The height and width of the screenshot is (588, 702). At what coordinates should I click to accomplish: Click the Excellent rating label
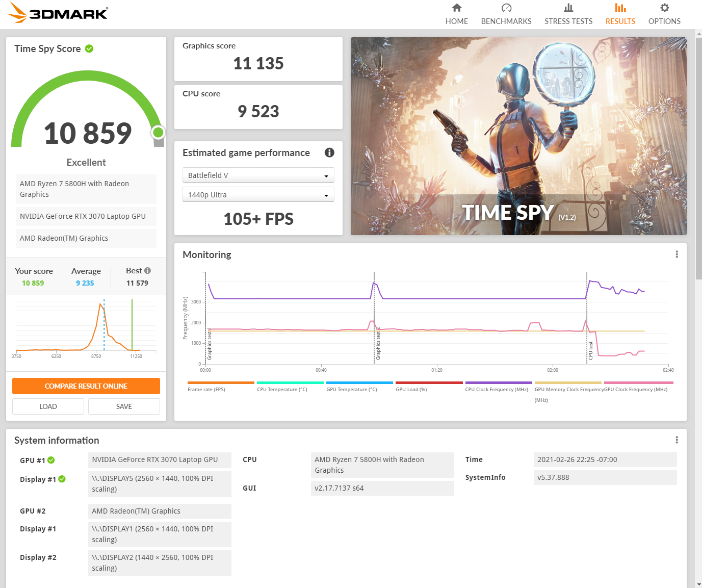(x=86, y=162)
